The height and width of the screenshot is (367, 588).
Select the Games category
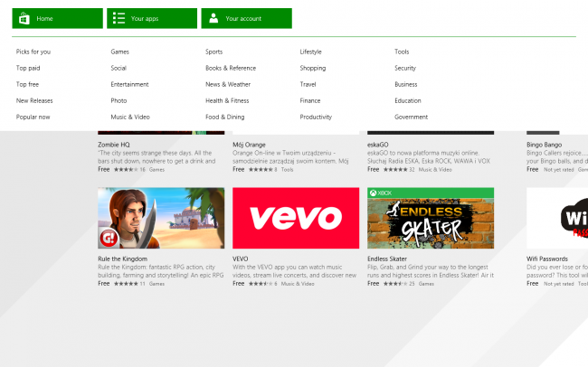(x=120, y=52)
